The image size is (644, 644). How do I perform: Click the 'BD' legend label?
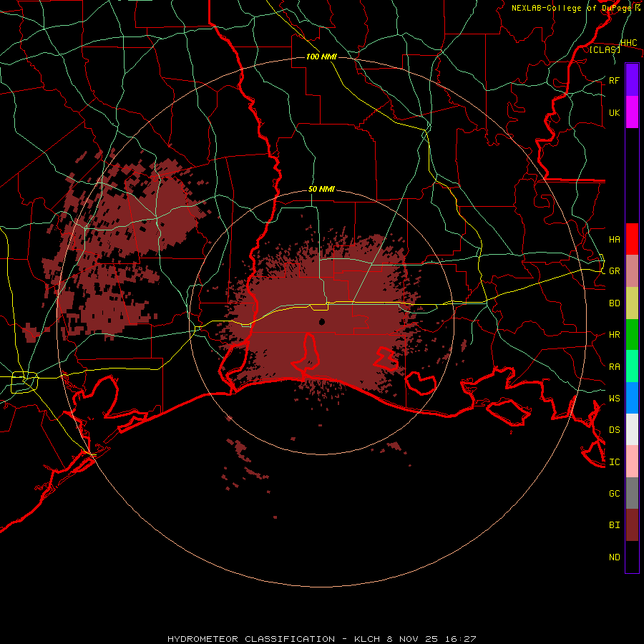click(614, 303)
